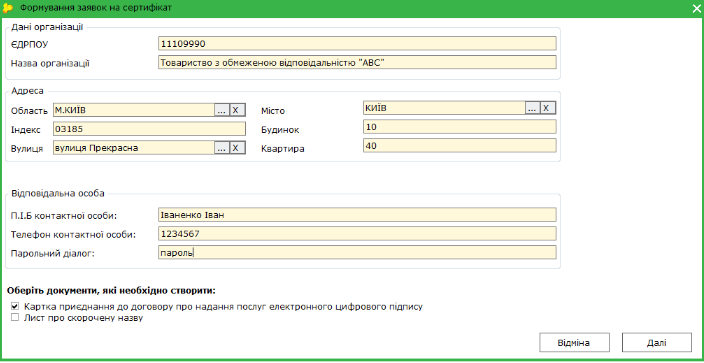Click the Область field with М.КИЇВ
Screen dimensions: 704x363
pos(134,110)
